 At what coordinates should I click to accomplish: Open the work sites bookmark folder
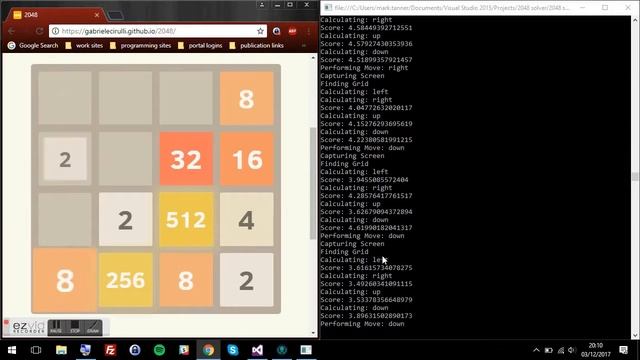[84, 46]
